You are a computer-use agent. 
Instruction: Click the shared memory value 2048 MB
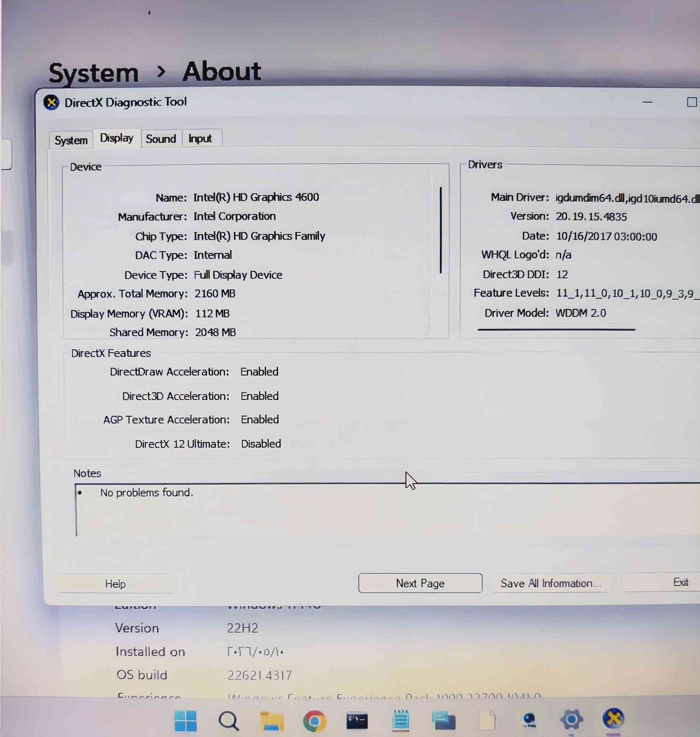(x=215, y=332)
